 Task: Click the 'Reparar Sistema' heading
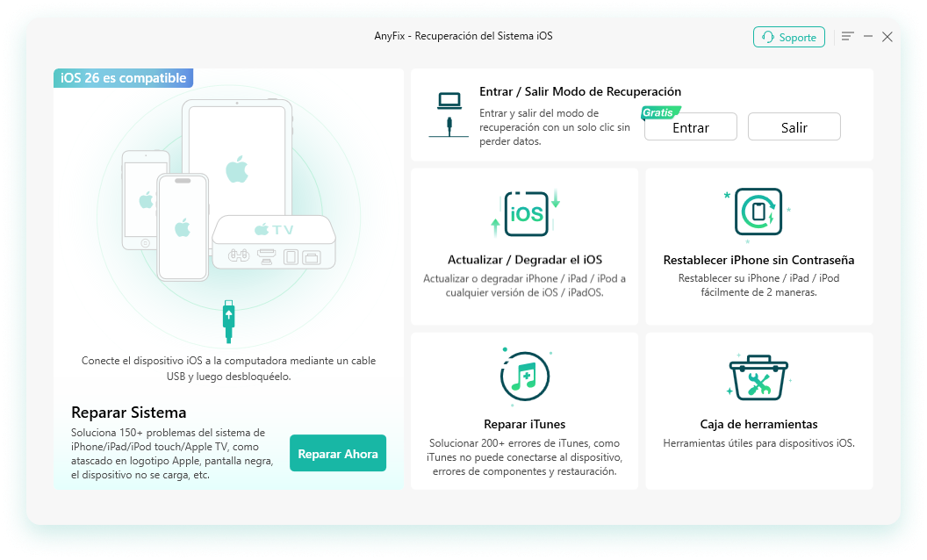coord(129,413)
